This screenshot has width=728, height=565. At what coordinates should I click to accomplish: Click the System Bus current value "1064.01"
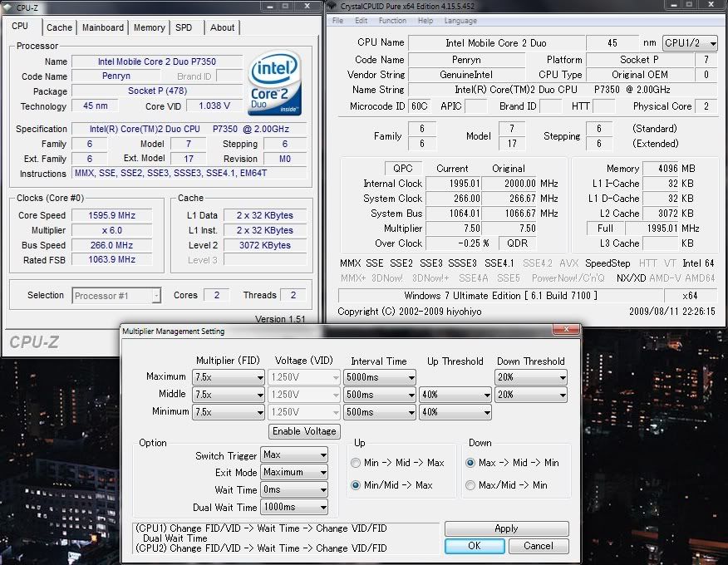click(x=453, y=214)
